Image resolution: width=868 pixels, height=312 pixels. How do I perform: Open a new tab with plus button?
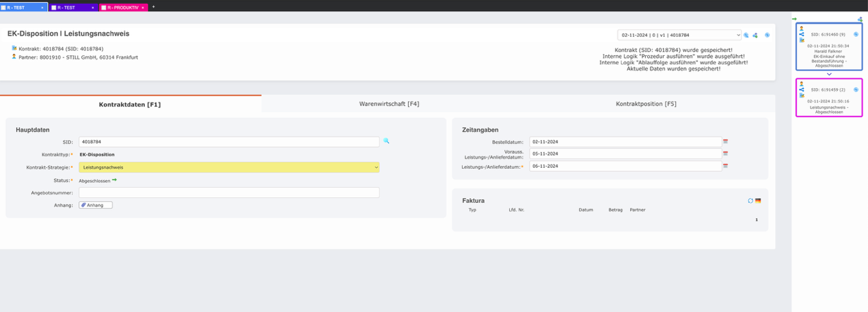pyautogui.click(x=153, y=7)
